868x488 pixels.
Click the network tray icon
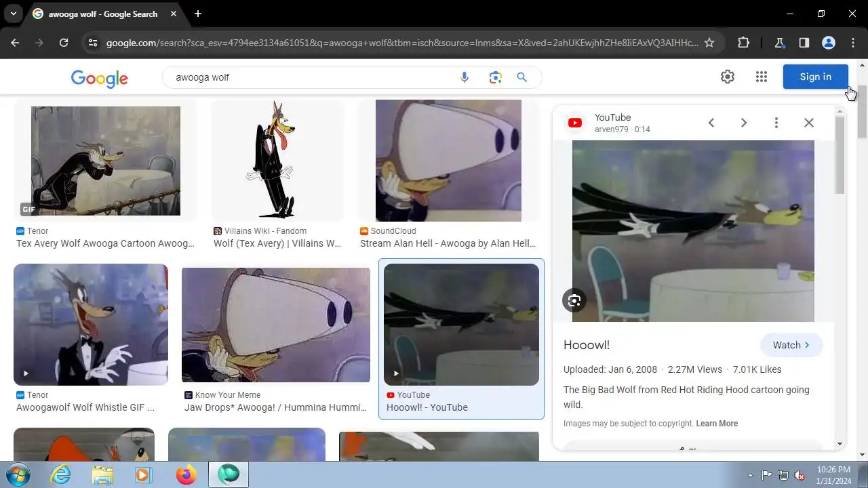783,475
